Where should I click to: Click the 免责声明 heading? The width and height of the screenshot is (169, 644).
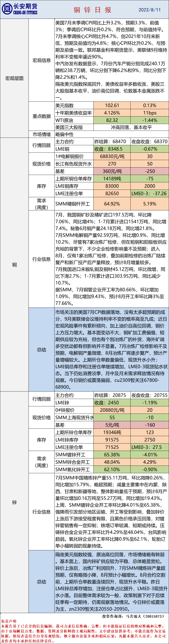click(9, 621)
